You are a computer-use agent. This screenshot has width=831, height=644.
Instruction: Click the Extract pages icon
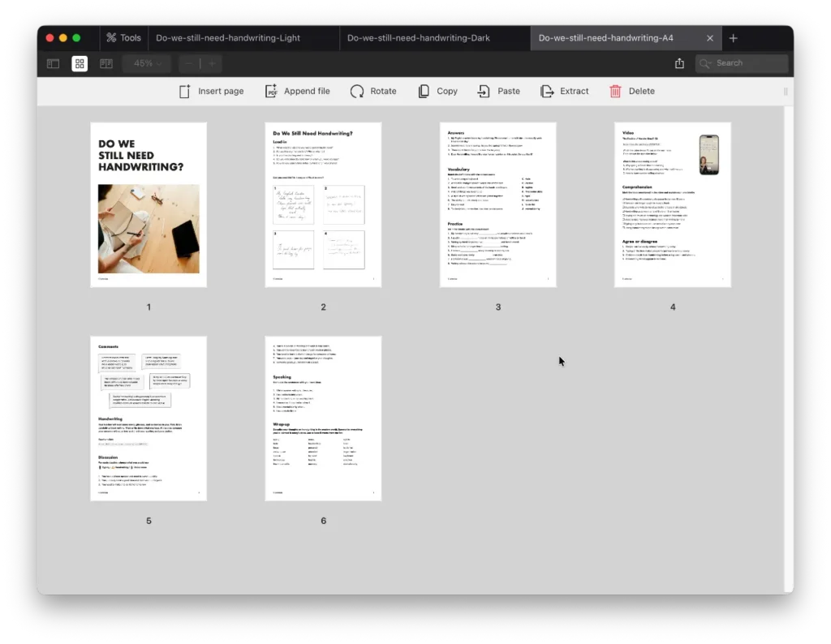(x=547, y=92)
